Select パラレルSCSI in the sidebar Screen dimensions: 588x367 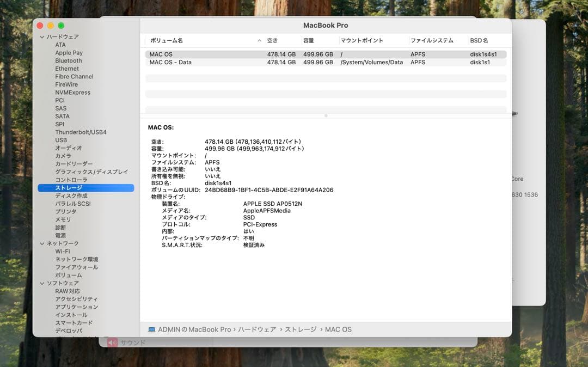tap(73, 204)
